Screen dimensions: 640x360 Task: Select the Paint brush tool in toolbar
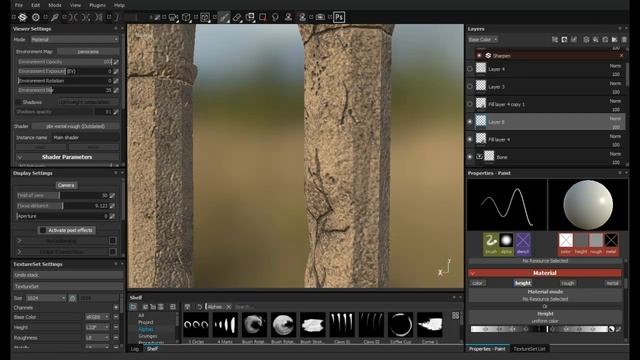coord(224,17)
